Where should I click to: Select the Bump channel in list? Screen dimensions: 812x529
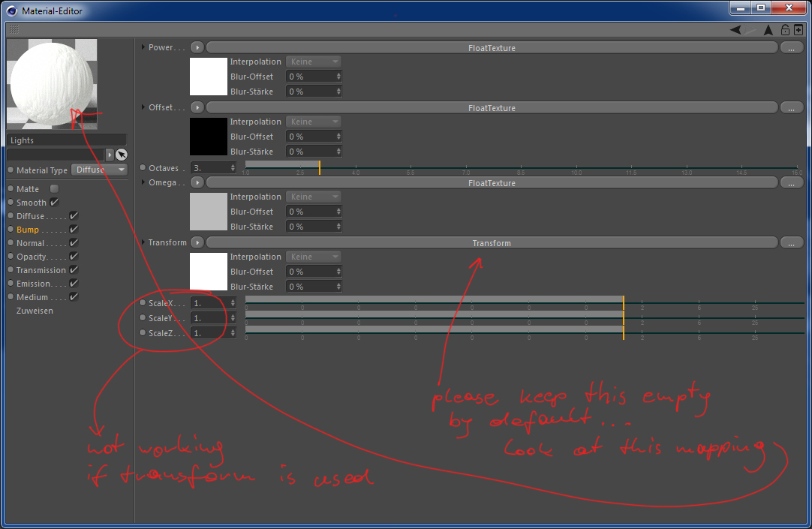click(x=28, y=230)
